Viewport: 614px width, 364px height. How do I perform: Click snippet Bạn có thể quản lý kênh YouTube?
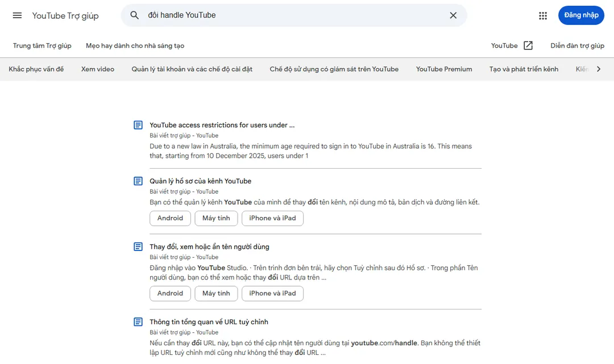click(x=314, y=202)
